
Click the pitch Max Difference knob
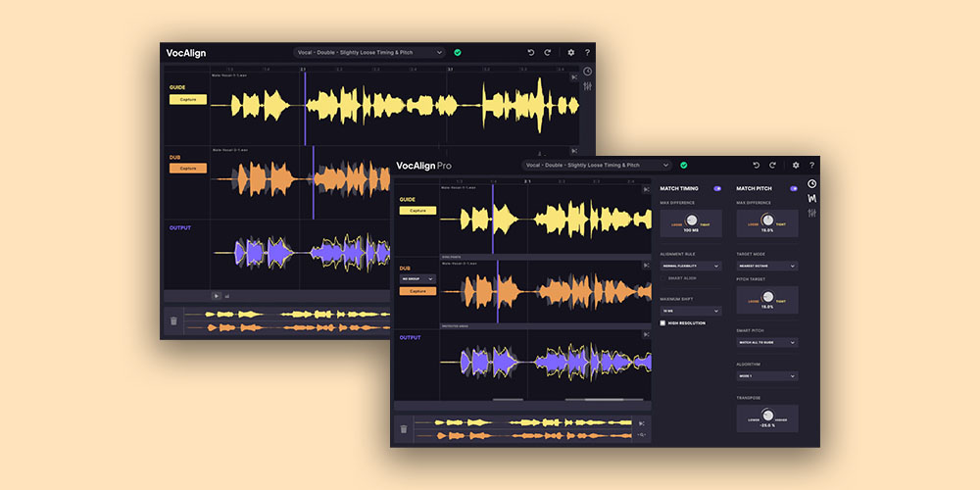pos(767,220)
